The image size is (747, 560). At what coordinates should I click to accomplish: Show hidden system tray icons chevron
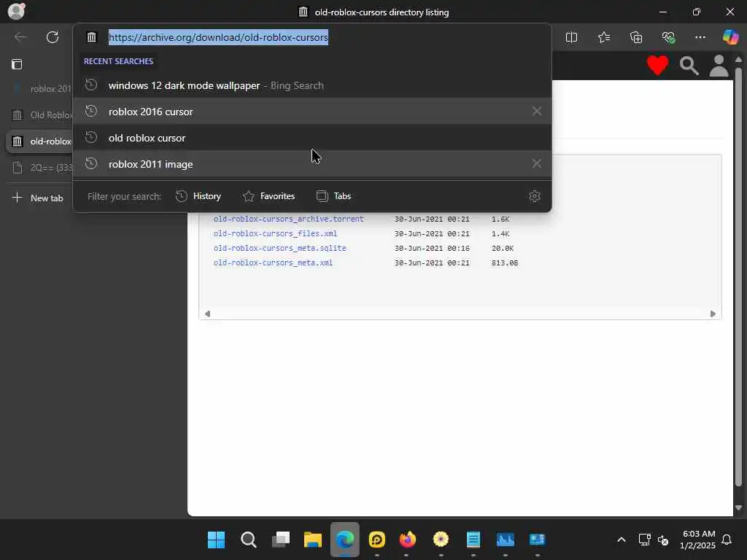[622, 540]
